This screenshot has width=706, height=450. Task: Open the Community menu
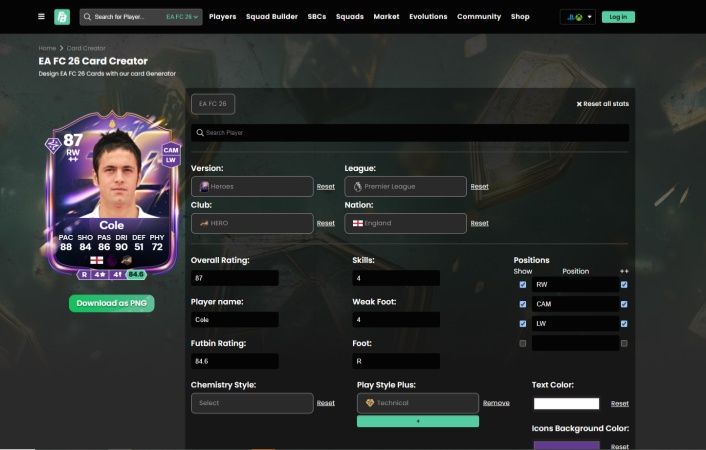click(x=479, y=17)
